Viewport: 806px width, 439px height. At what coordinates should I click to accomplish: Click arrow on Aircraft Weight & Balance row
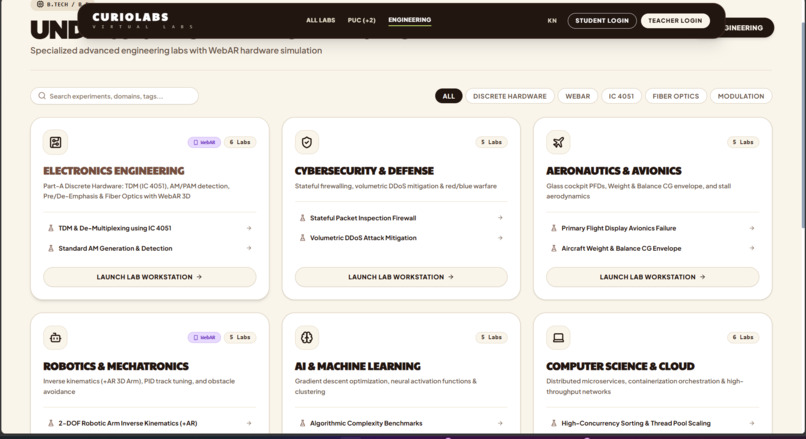(752, 248)
